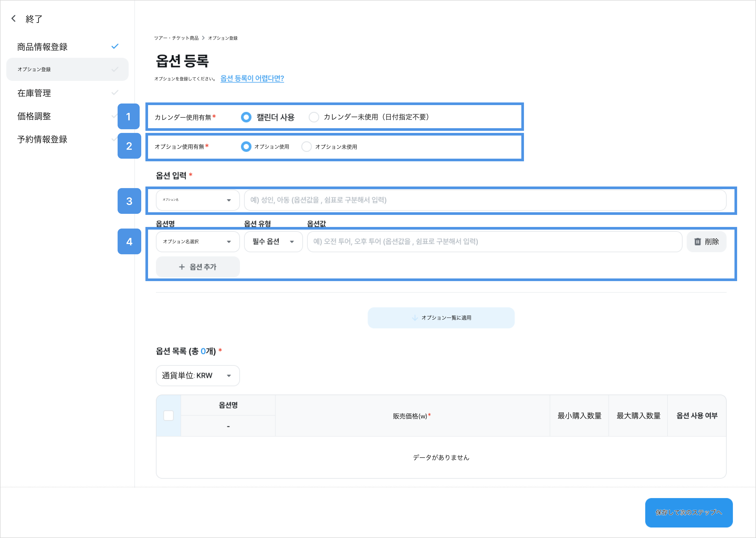Click the 옵션 추가 add button
The image size is (756, 538).
[x=198, y=267]
